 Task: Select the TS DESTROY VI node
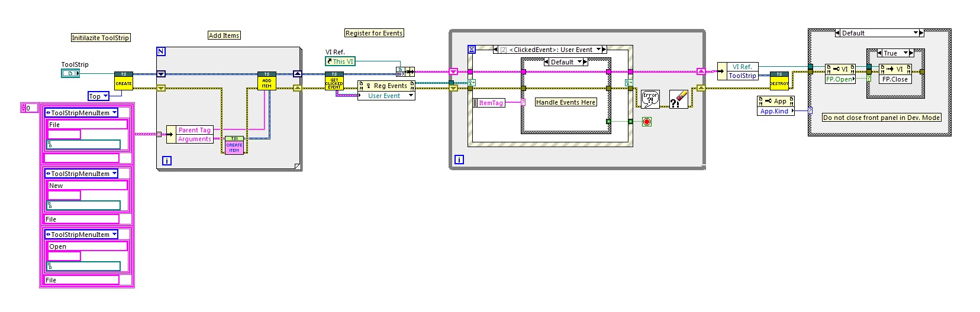779,81
